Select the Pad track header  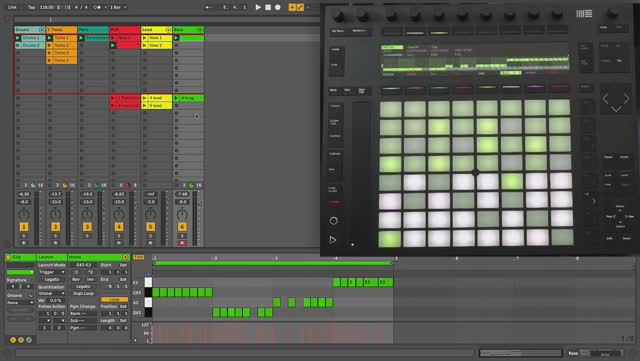124,30
